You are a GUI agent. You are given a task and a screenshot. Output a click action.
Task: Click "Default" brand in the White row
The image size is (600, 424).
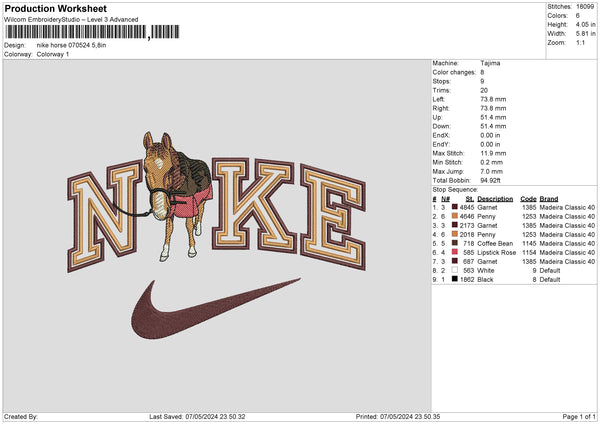tap(550, 271)
